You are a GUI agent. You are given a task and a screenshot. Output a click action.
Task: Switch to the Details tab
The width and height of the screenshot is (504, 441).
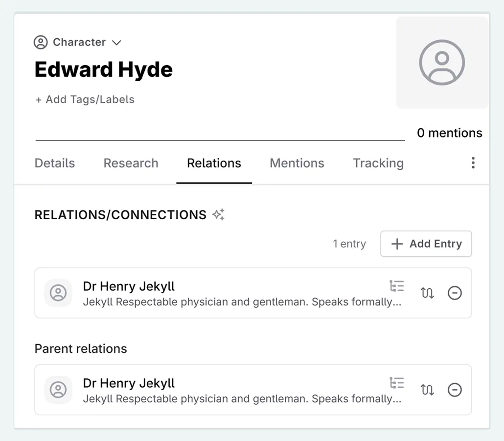point(55,163)
